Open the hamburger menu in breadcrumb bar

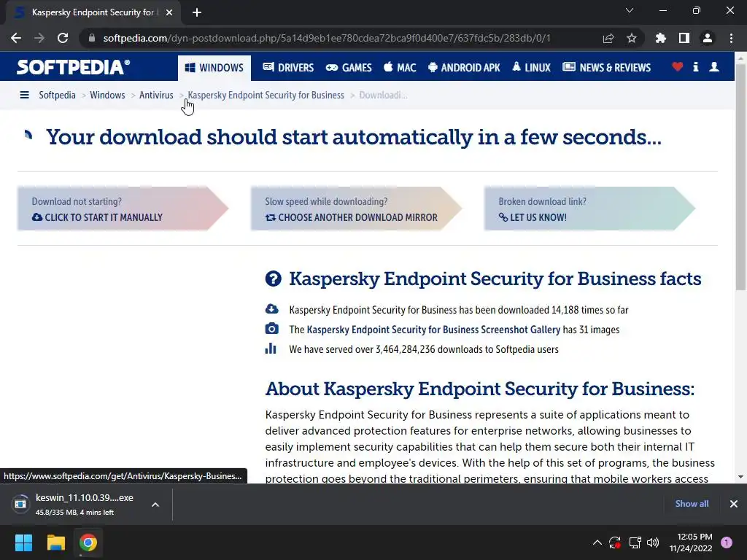pyautogui.click(x=24, y=96)
